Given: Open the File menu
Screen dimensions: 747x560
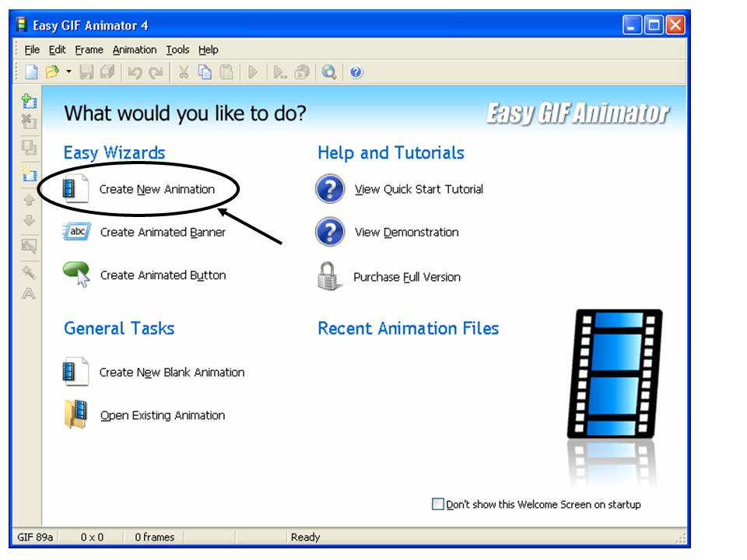Looking at the screenshot, I should point(32,50).
